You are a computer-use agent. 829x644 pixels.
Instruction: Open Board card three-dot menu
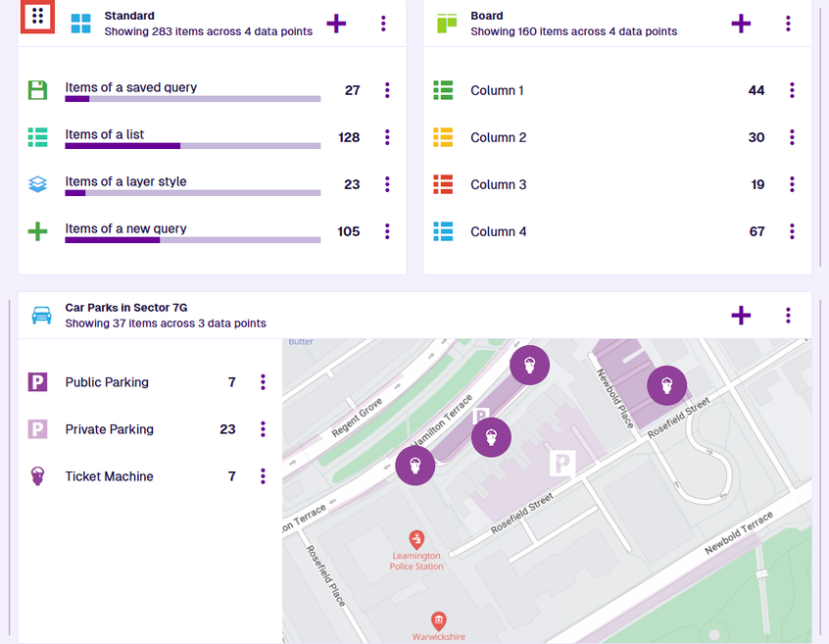(788, 24)
